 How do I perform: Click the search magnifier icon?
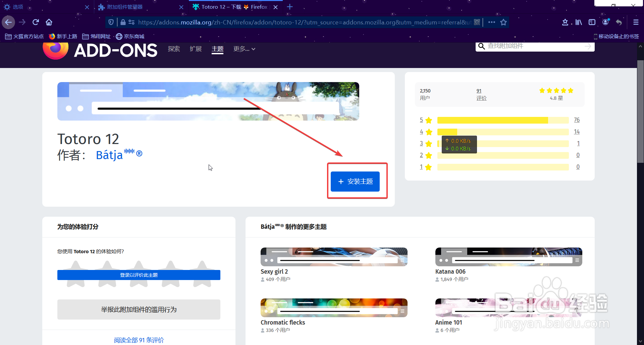click(x=481, y=46)
